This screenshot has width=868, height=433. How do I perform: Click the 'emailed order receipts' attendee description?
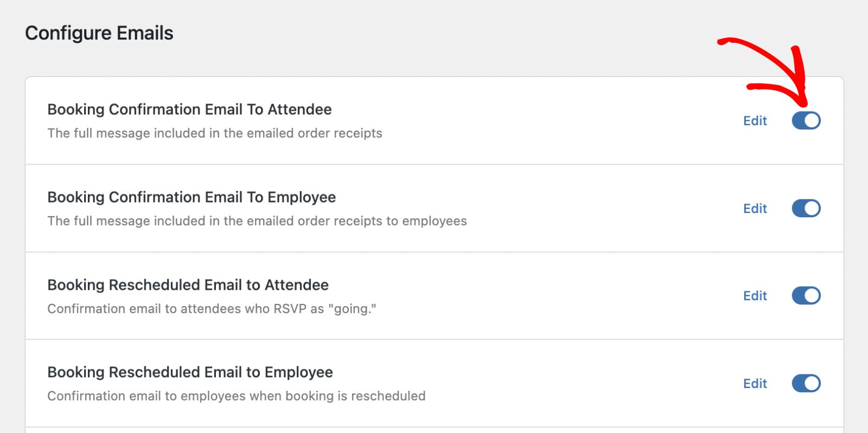click(x=215, y=133)
